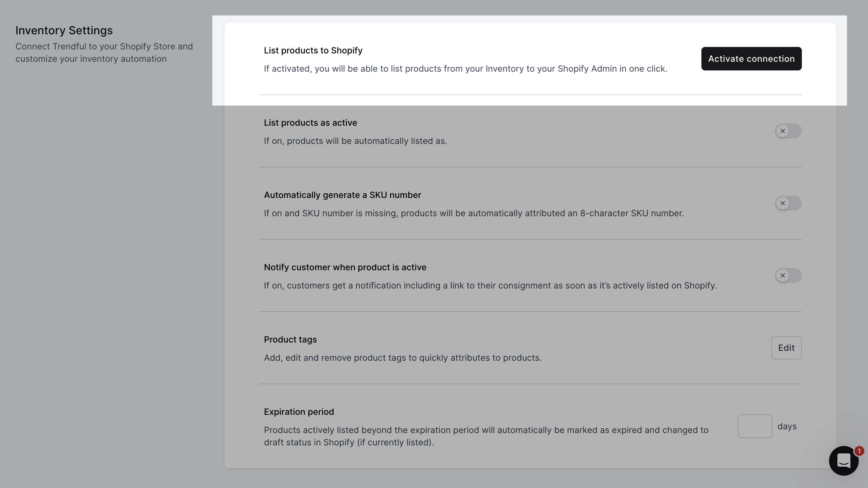Click the List products as active label

[310, 123]
